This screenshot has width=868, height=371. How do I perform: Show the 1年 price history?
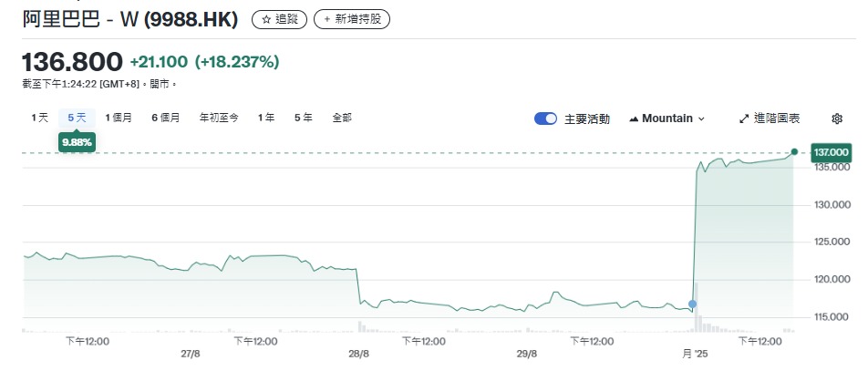coord(266,118)
